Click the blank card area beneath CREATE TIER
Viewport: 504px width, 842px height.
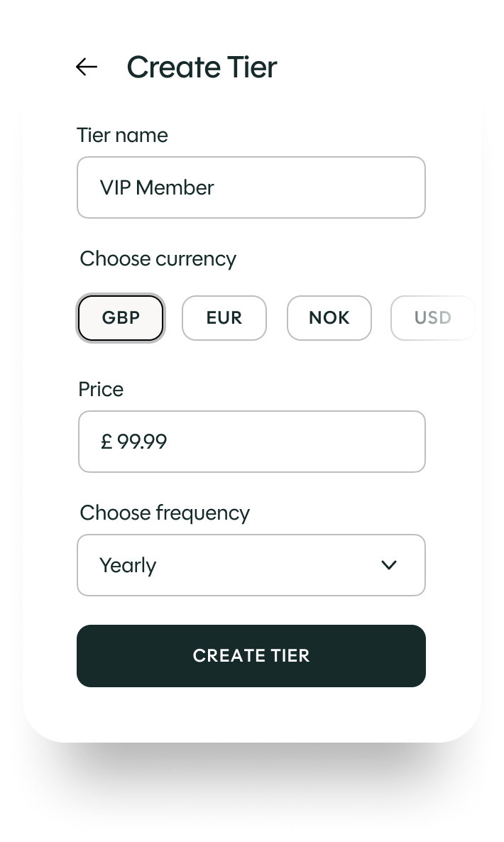pos(251,713)
